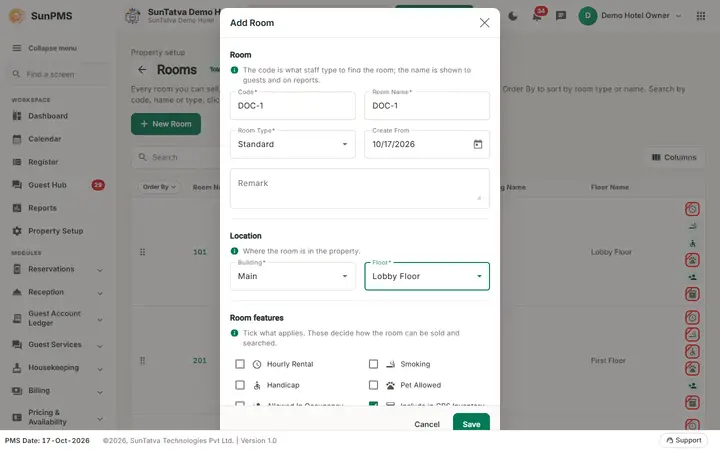The image size is (720, 450).
Task: Open the chat messages icon in header
Action: coord(561,16)
